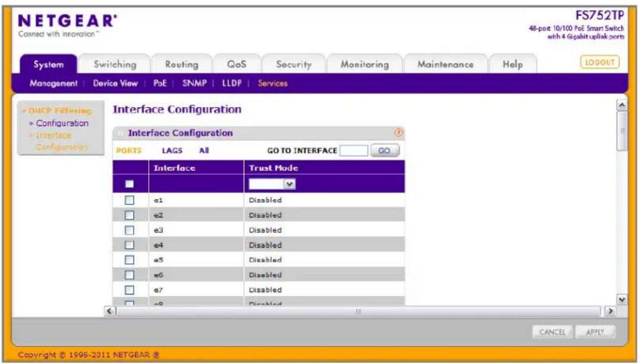Check the box for interface e1
640x364 pixels.
pyautogui.click(x=130, y=200)
